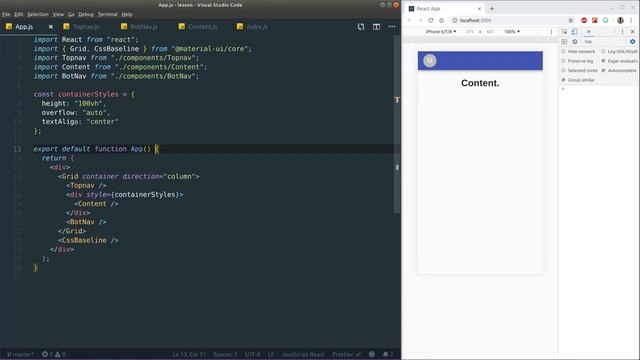Click the red adblock extension icon
Image resolution: width=640 pixels, height=360 pixels.
tap(584, 20)
